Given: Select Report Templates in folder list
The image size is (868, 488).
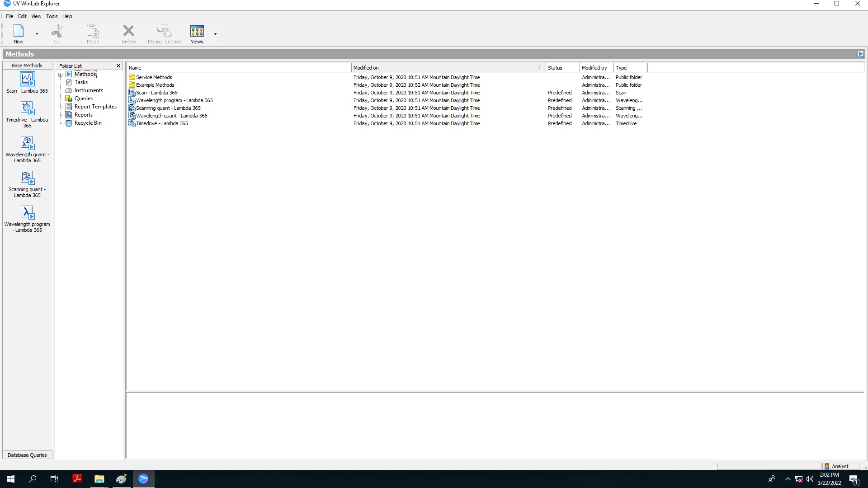Looking at the screenshot, I should [x=95, y=107].
